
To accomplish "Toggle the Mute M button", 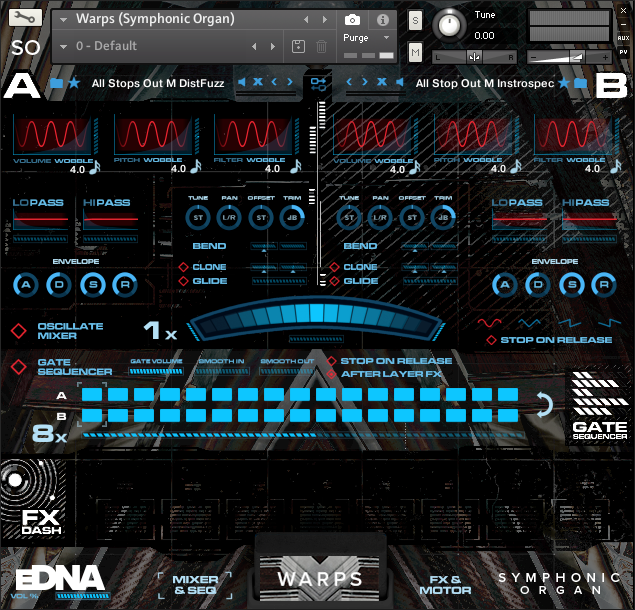I will click(x=415, y=52).
